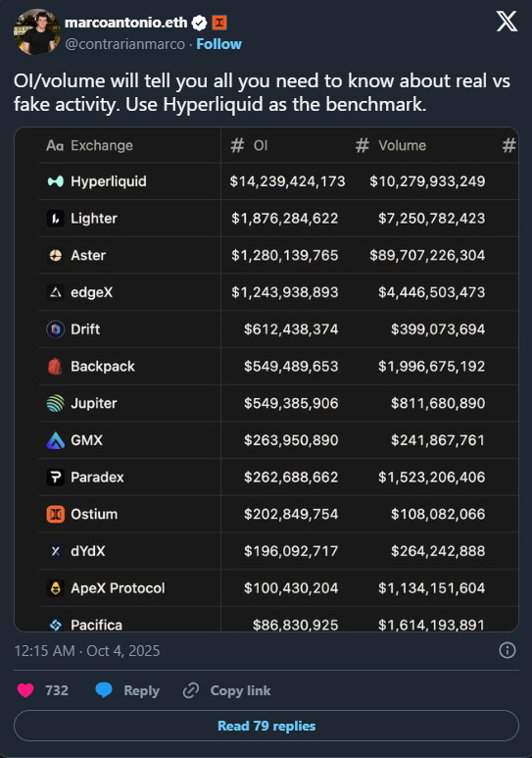
Task: Read 79 replies
Action: pos(266,726)
